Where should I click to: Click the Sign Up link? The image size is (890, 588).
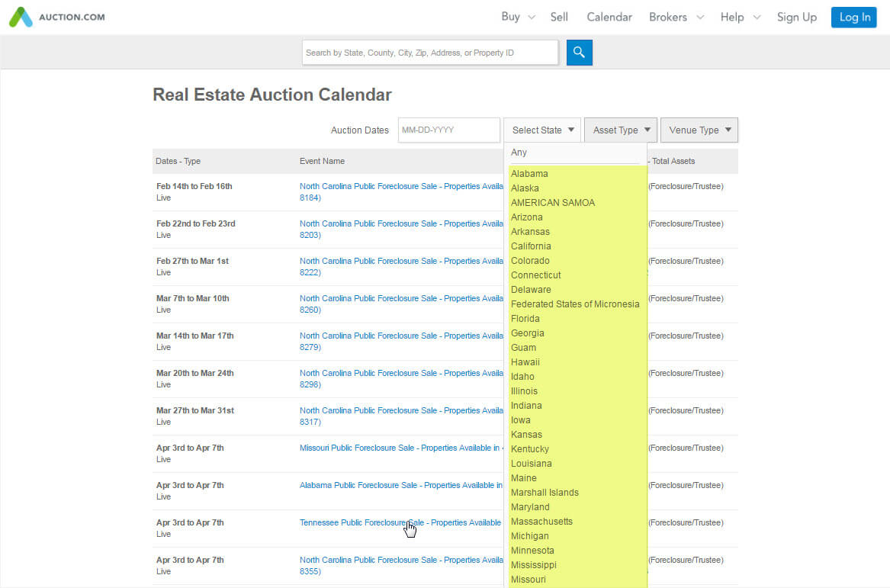point(796,17)
